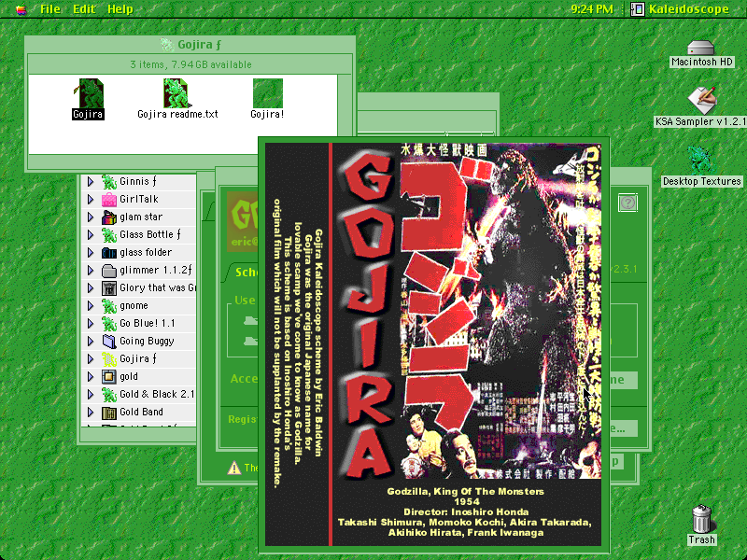The width and height of the screenshot is (747, 560).
Task: Open the Apple menu
Action: 21,9
